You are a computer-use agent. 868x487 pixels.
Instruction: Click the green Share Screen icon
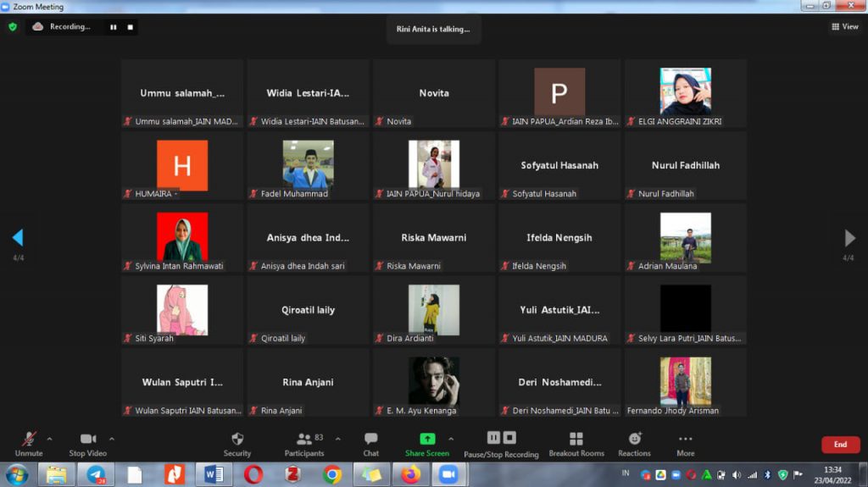tap(427, 439)
